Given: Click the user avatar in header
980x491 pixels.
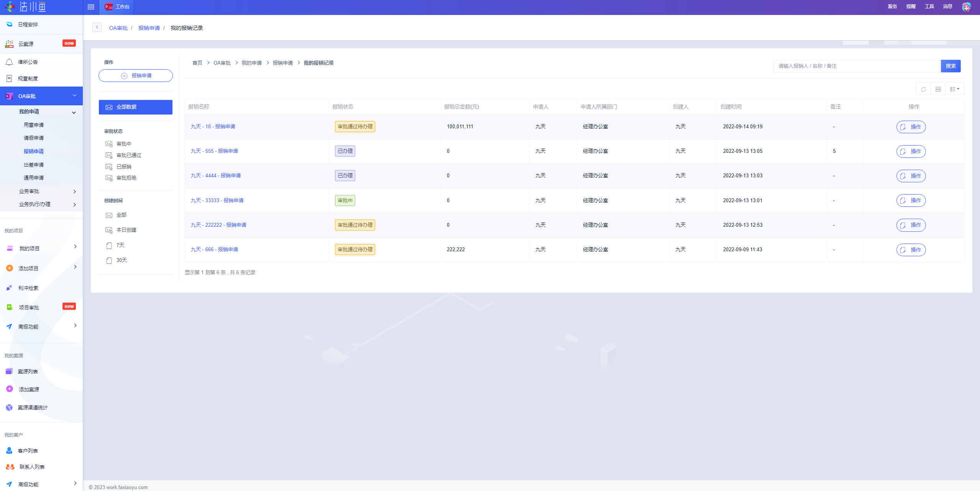Looking at the screenshot, I should tap(966, 7).
